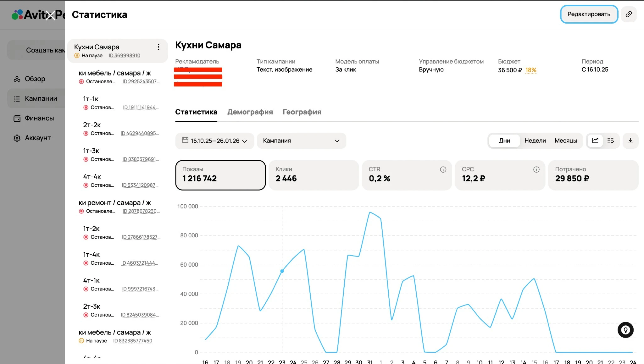Click the CPC info icon
This screenshot has height=364, width=644.
pos(536,169)
